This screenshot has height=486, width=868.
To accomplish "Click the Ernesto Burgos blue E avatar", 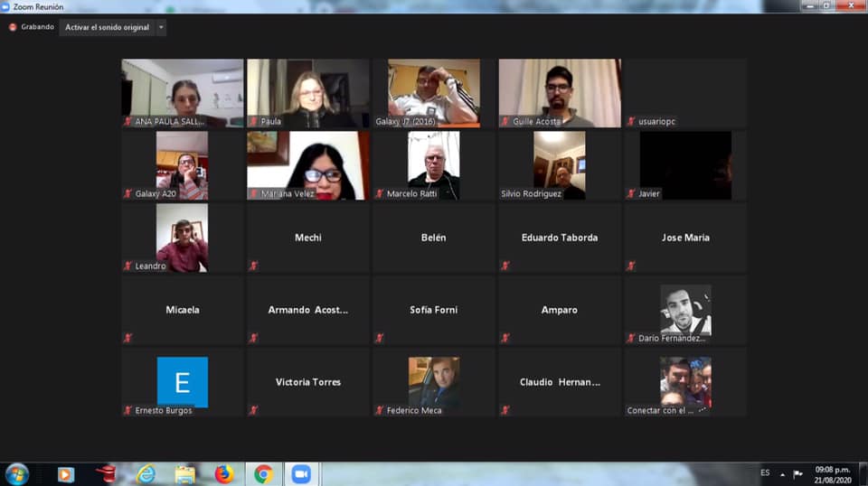I will 182,381.
